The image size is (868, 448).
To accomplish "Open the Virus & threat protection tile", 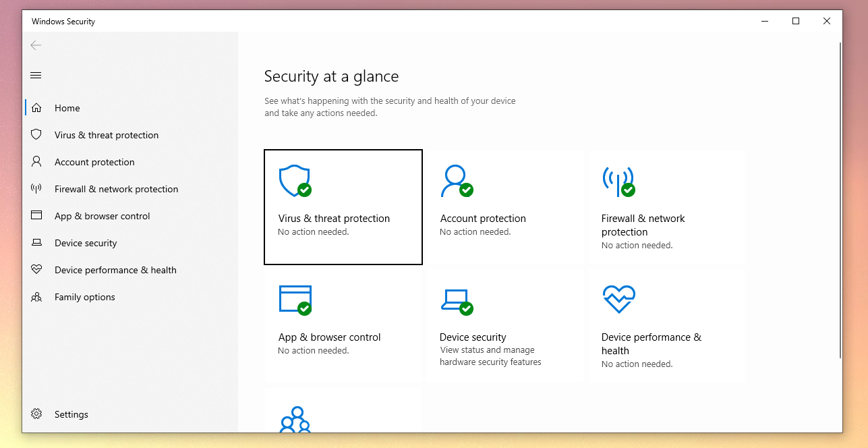I will click(343, 206).
